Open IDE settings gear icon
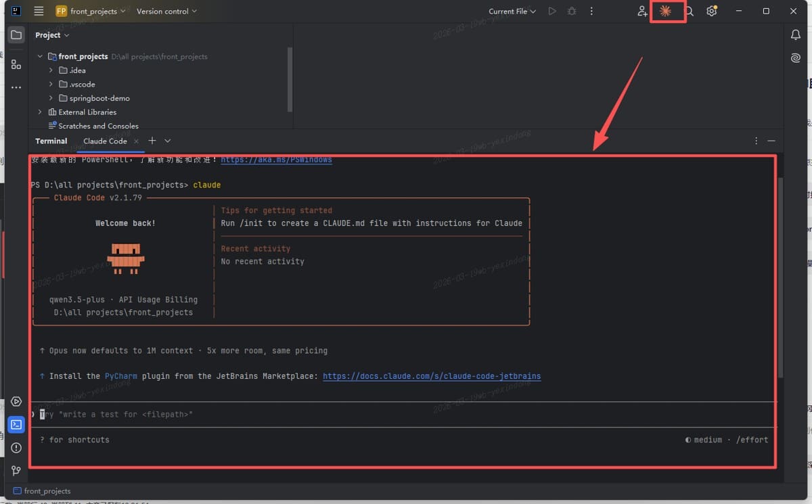 point(712,12)
